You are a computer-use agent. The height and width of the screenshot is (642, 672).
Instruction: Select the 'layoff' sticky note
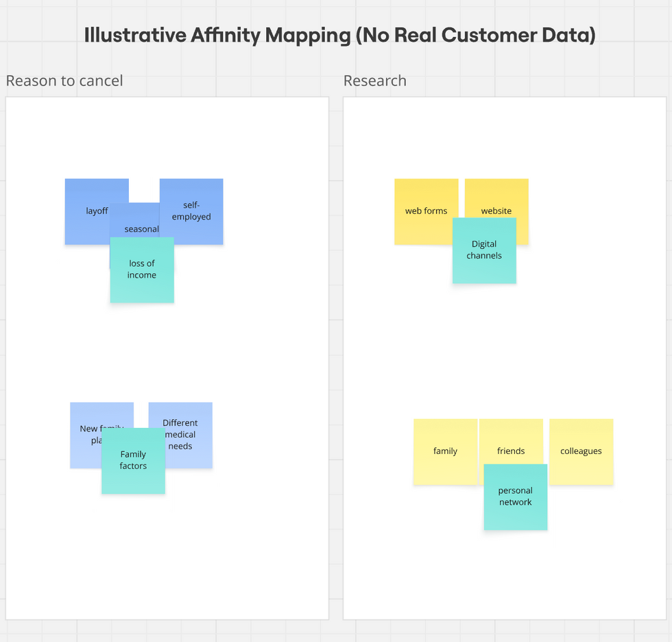88,206
